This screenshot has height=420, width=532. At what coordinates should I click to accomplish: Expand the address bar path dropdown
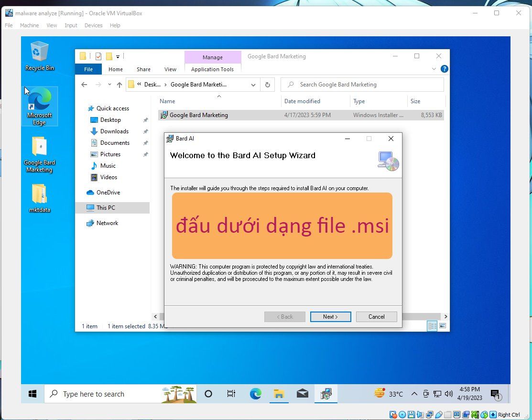click(x=253, y=85)
